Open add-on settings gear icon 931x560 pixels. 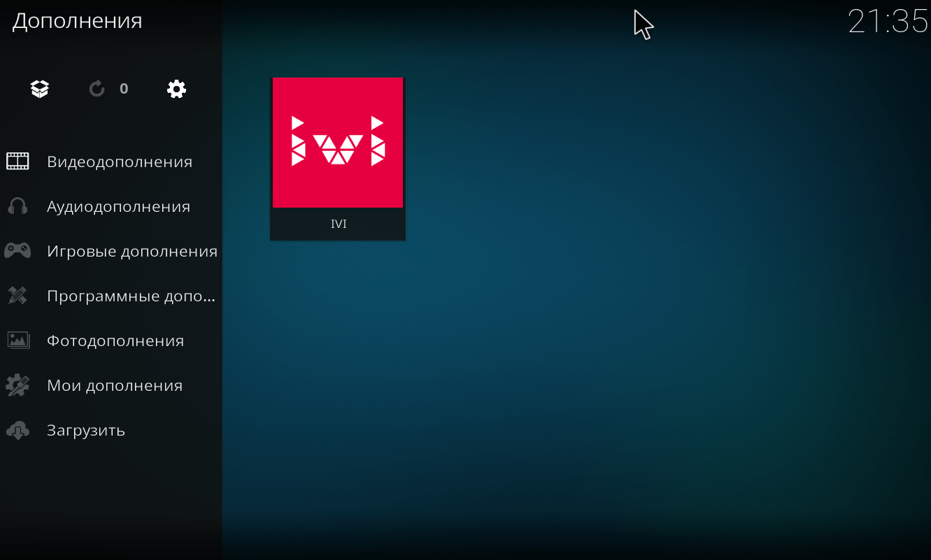[176, 89]
